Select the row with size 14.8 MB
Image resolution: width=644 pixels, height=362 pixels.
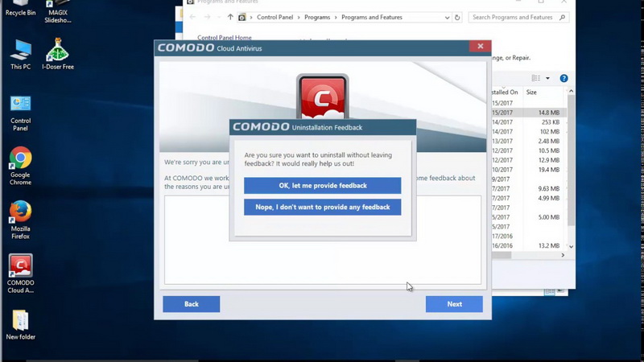(x=529, y=113)
